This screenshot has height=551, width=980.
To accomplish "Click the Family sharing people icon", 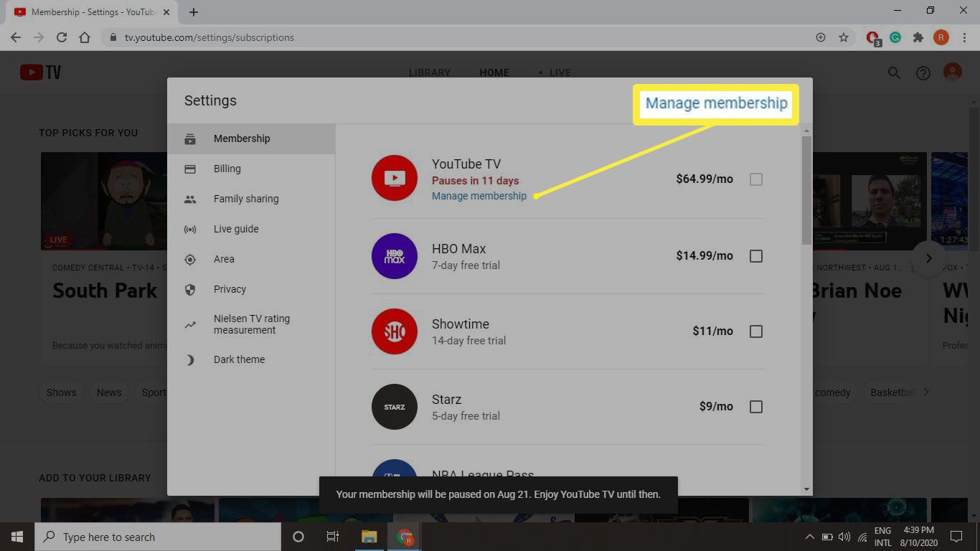I will pyautogui.click(x=190, y=199).
